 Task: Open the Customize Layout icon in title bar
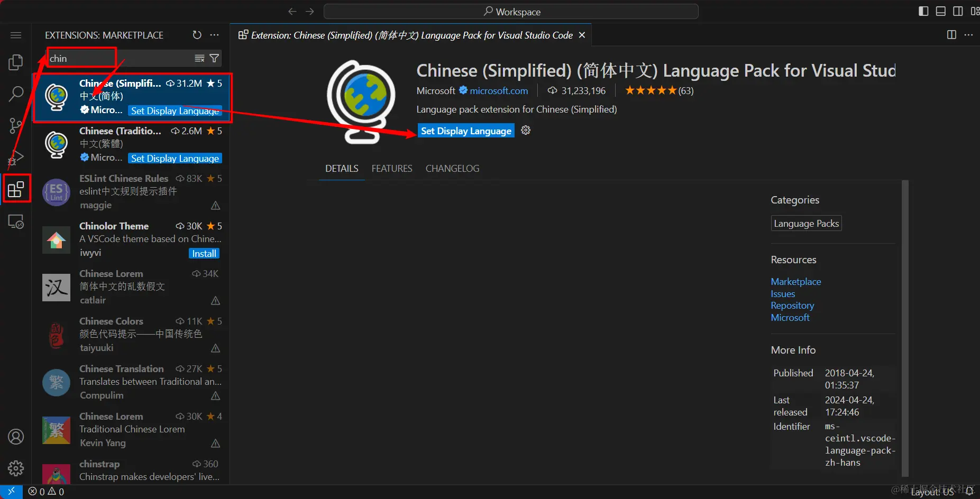[975, 11]
